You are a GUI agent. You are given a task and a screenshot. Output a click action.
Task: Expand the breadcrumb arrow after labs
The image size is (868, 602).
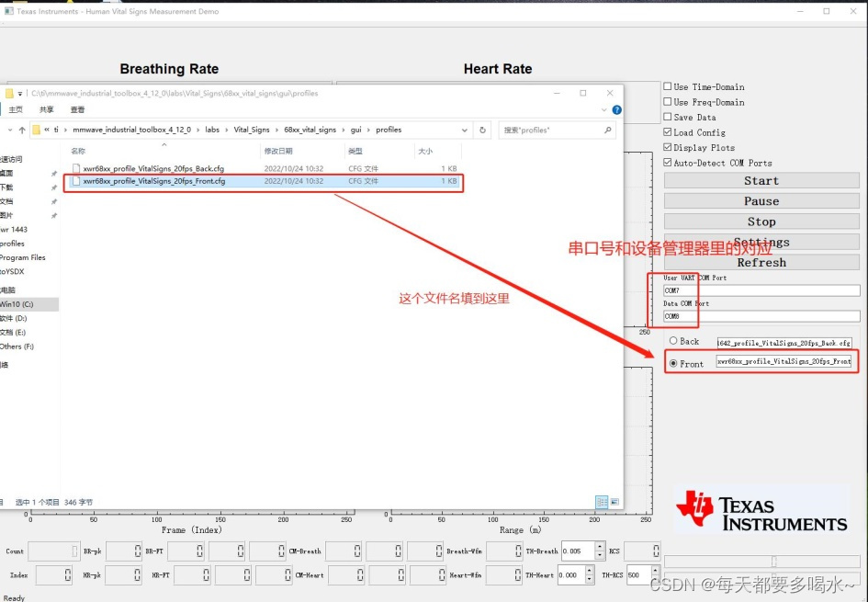[226, 131]
